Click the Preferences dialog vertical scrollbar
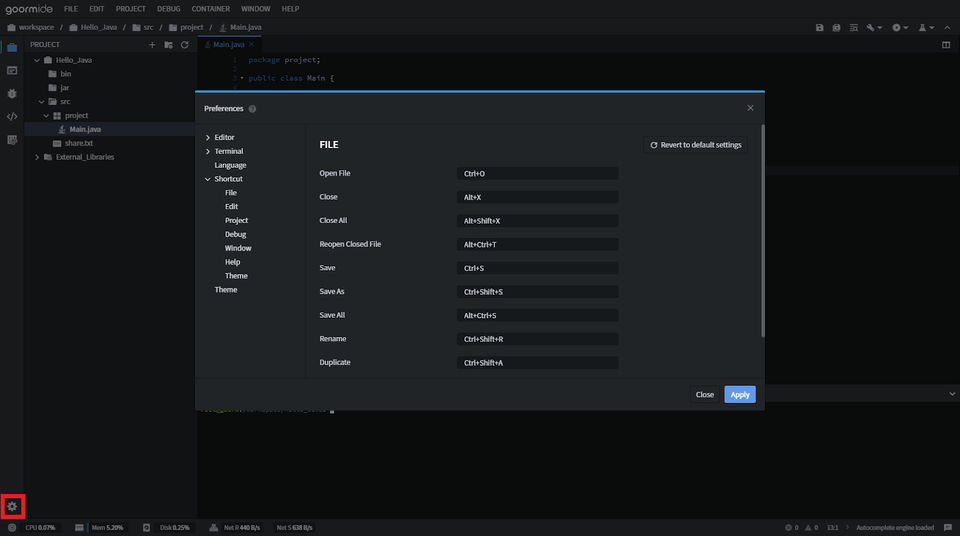The height and width of the screenshot is (536, 960). [762, 232]
